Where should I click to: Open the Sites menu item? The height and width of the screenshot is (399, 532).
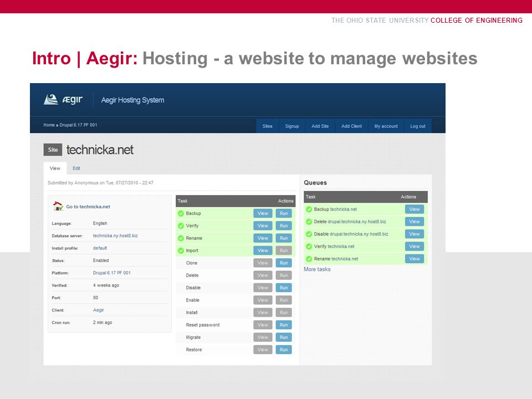(267, 126)
